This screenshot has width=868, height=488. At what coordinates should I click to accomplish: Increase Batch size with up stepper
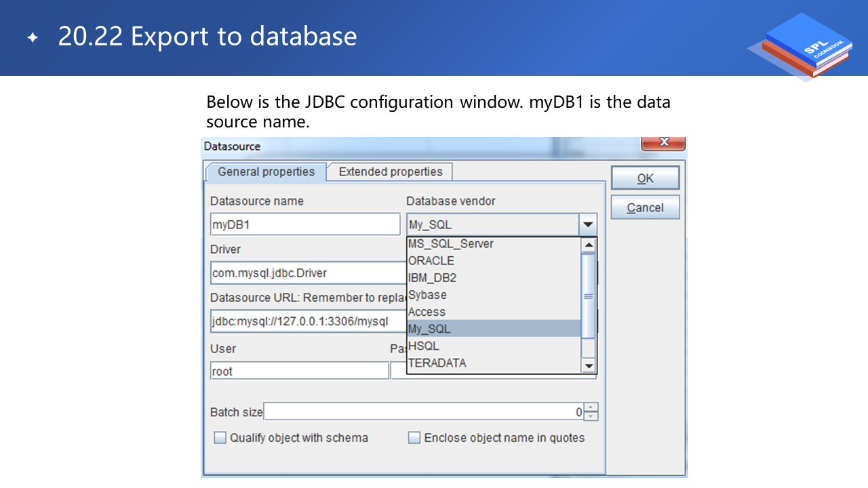[x=591, y=407]
